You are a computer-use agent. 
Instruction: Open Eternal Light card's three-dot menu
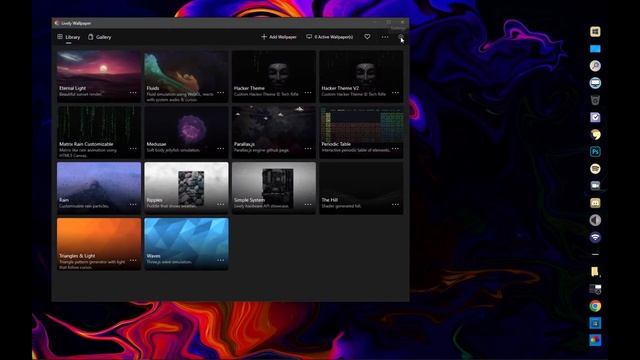point(133,93)
